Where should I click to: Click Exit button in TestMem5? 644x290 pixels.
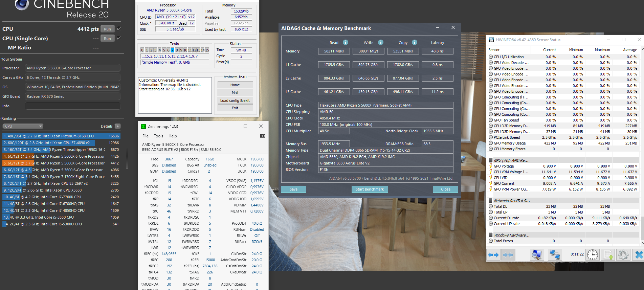pos(235,108)
